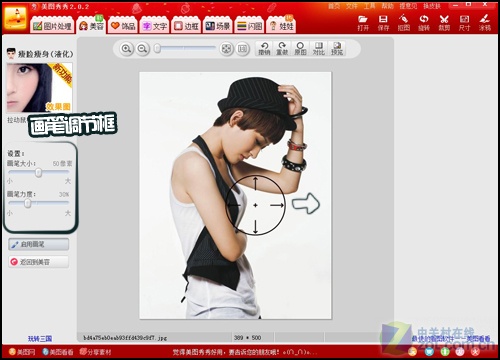Image resolution: width=500 pixels, height=360 pixels.
Task: Switch to the 文字 text tab
Action: click(155, 26)
